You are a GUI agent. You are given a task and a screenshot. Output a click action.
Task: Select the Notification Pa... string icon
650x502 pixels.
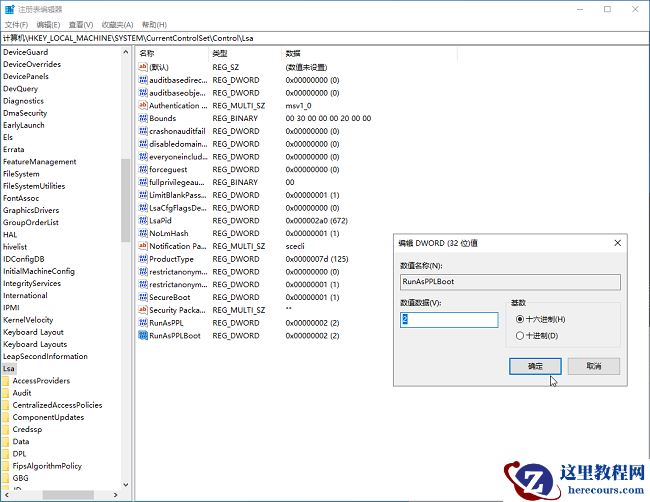(x=143, y=246)
